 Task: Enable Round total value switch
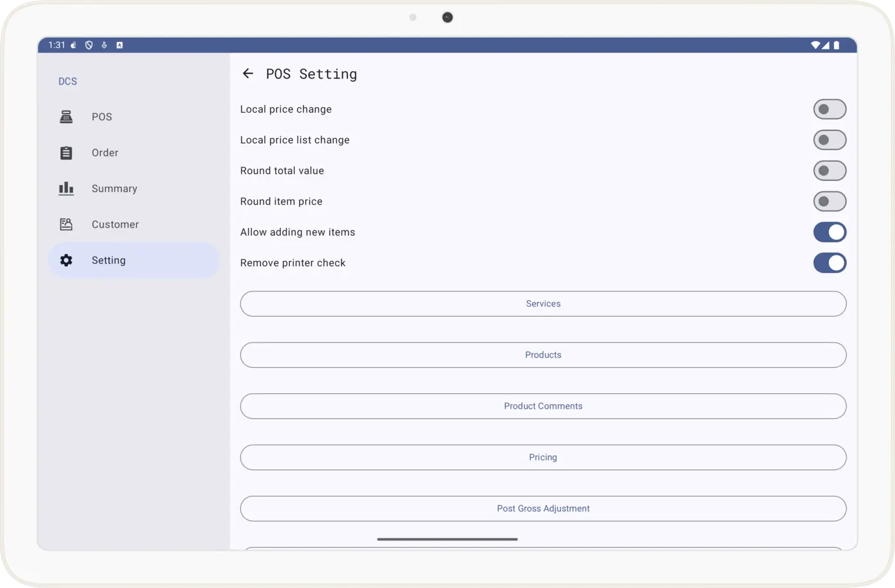click(x=829, y=171)
